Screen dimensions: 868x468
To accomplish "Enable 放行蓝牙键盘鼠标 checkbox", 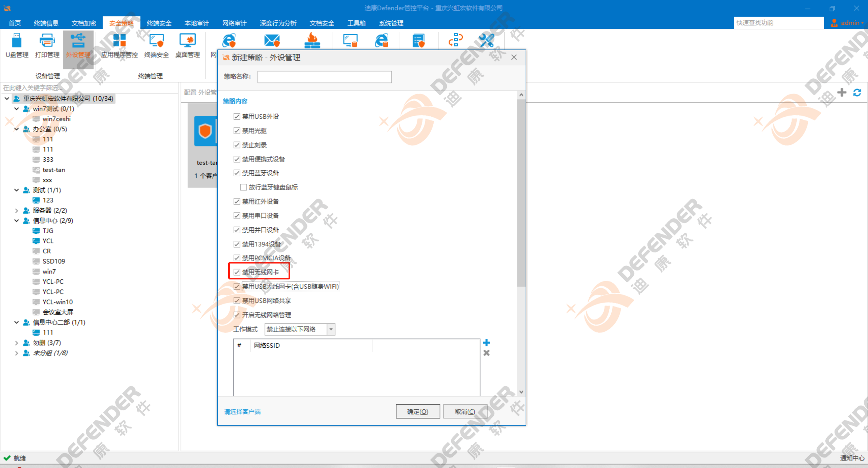I will [x=243, y=188].
